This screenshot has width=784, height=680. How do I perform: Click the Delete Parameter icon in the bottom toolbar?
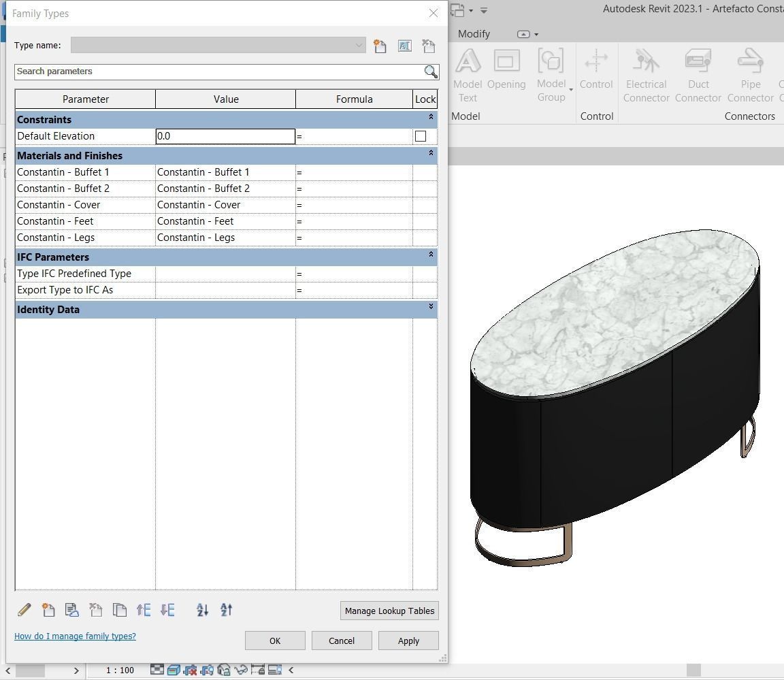click(95, 609)
